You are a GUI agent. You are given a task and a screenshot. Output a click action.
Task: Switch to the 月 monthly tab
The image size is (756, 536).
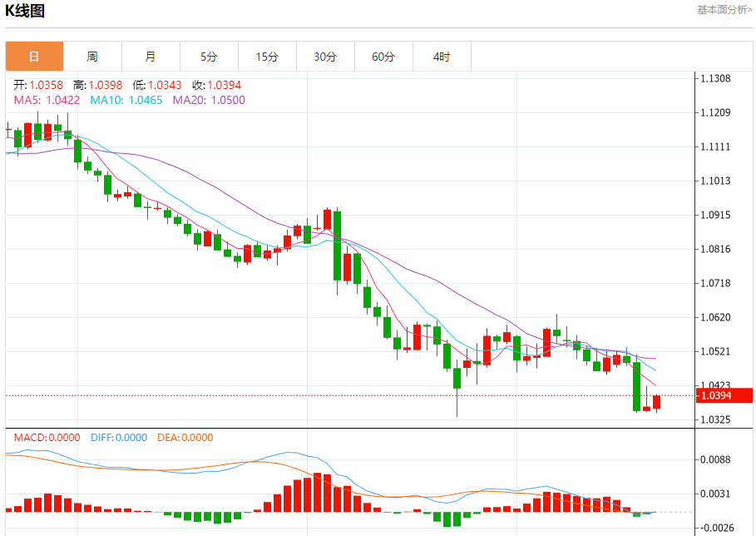tap(151, 57)
